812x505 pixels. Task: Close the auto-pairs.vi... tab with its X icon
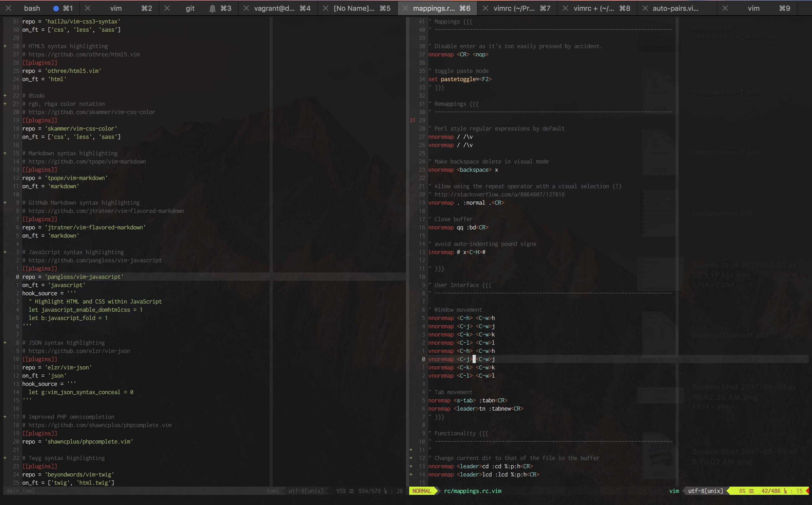645,8
